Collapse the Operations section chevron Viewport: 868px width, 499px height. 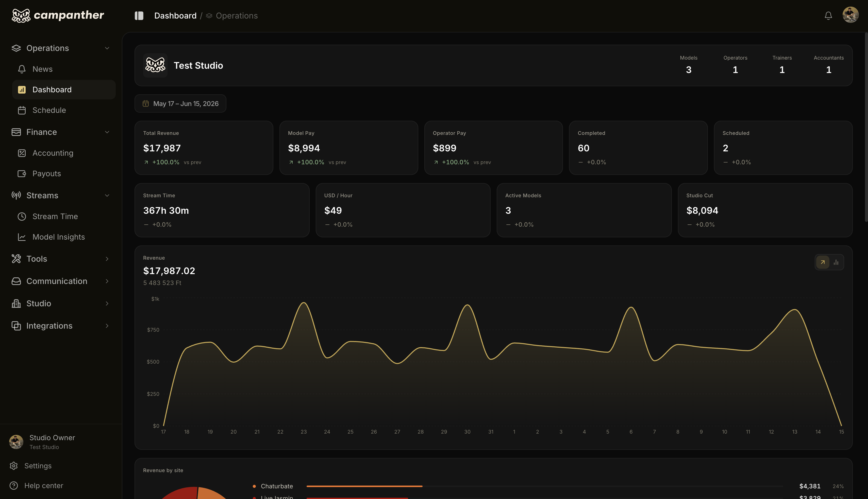point(107,48)
